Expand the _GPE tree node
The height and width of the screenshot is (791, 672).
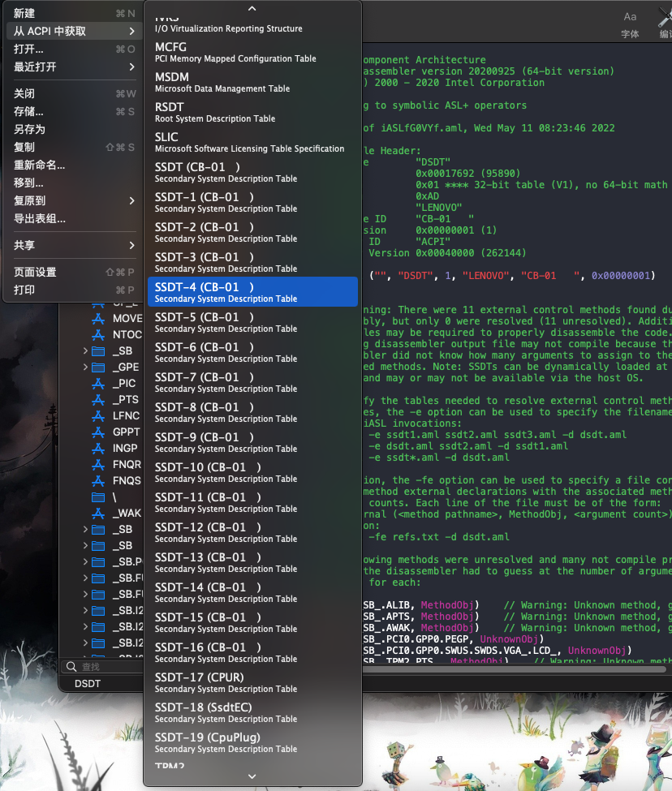click(85, 367)
